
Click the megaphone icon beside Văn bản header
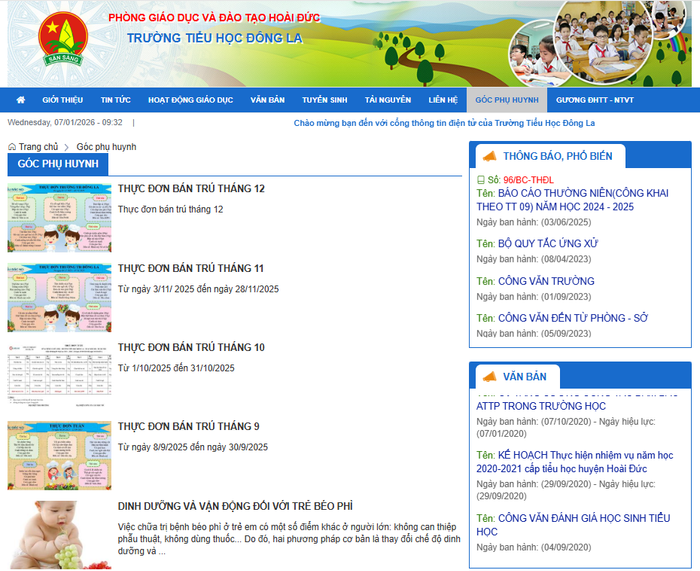coord(489,376)
